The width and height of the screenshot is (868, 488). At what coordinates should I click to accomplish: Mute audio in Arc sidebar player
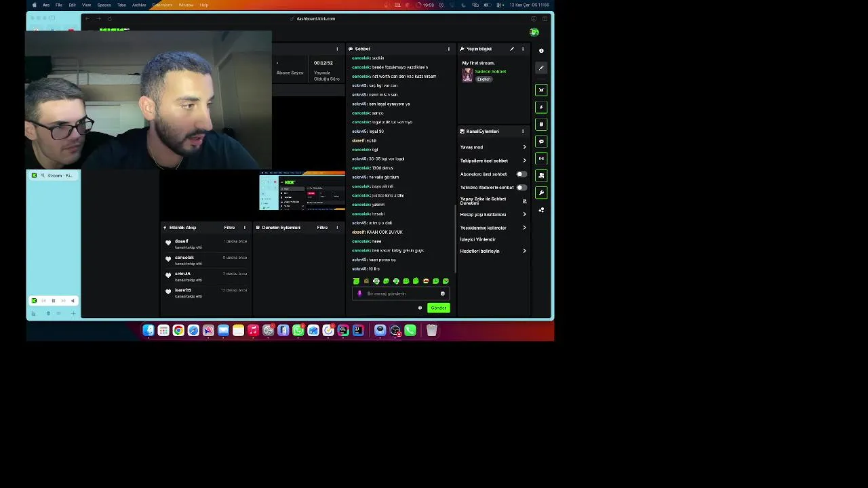coord(73,301)
